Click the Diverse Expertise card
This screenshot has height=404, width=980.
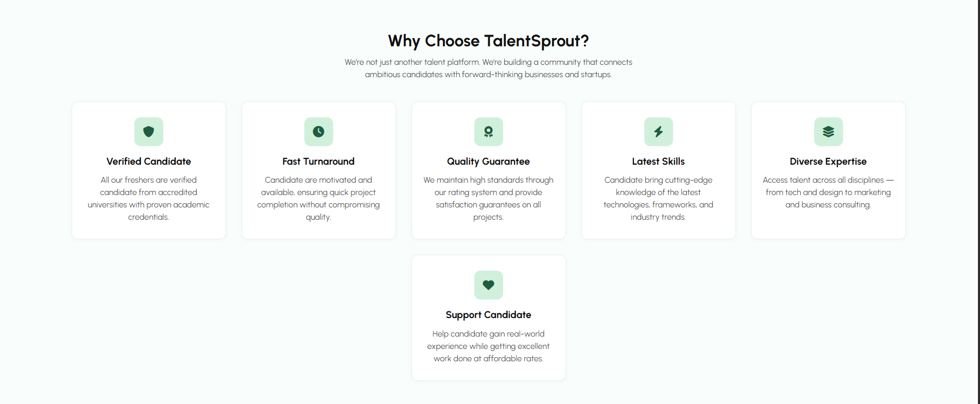tap(828, 170)
